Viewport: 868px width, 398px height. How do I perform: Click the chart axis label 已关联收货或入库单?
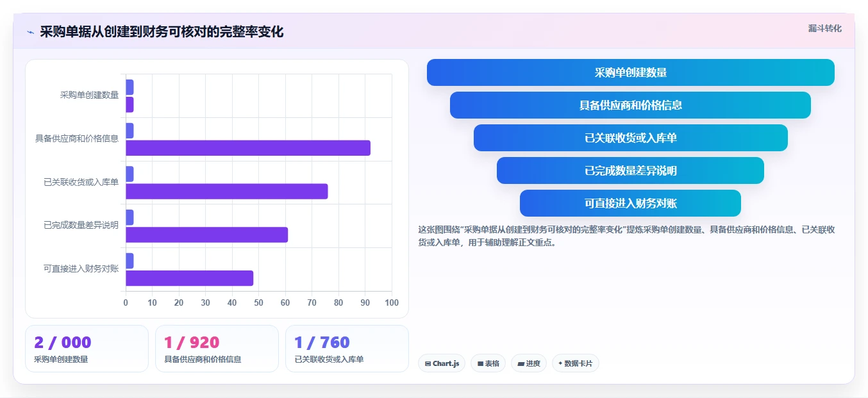click(x=81, y=182)
